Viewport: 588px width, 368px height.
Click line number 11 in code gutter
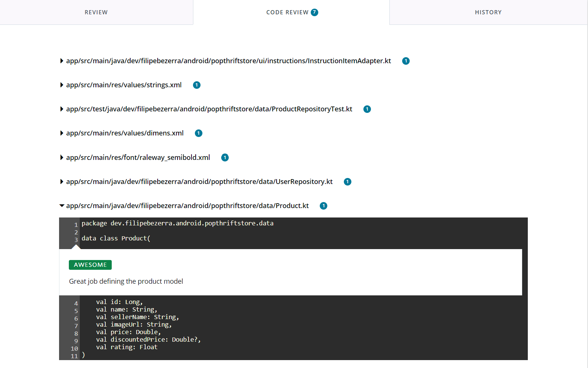tap(74, 356)
